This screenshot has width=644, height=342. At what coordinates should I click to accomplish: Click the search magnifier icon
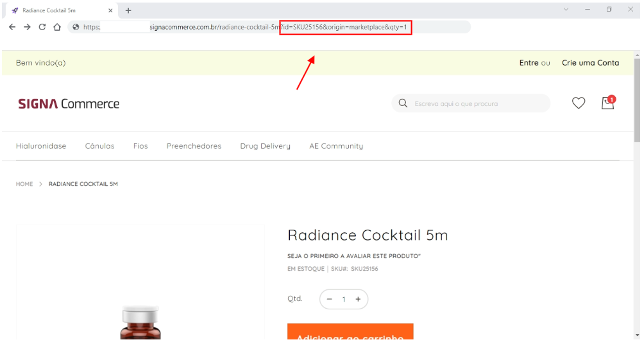[x=403, y=103]
